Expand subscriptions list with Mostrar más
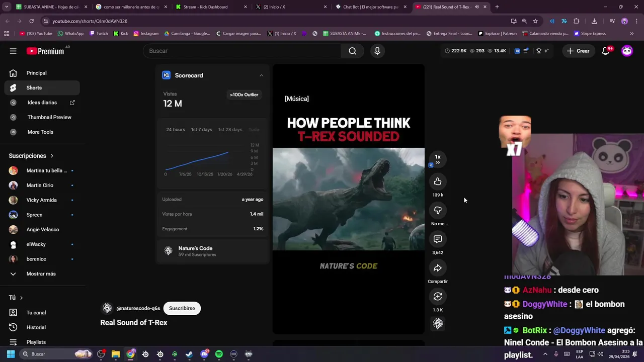The width and height of the screenshot is (644, 362). (40, 274)
